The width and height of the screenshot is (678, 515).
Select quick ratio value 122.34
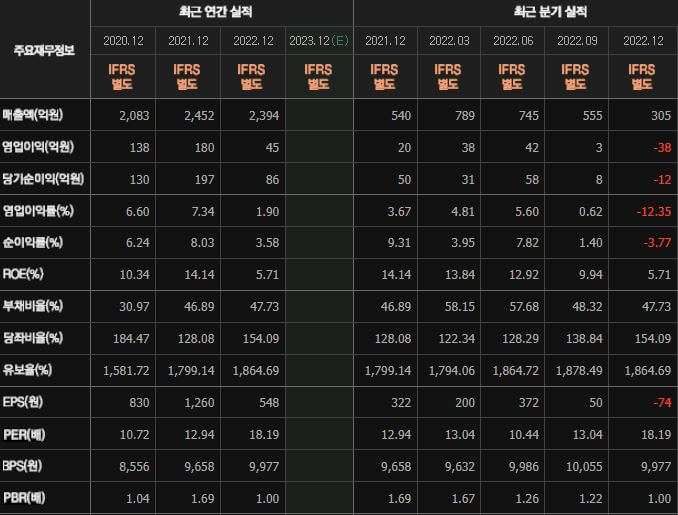click(457, 339)
